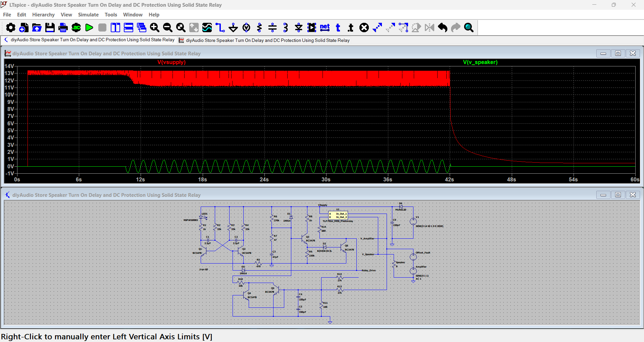Click the Offset_Fault source label
The image size is (644, 342).
click(423, 253)
